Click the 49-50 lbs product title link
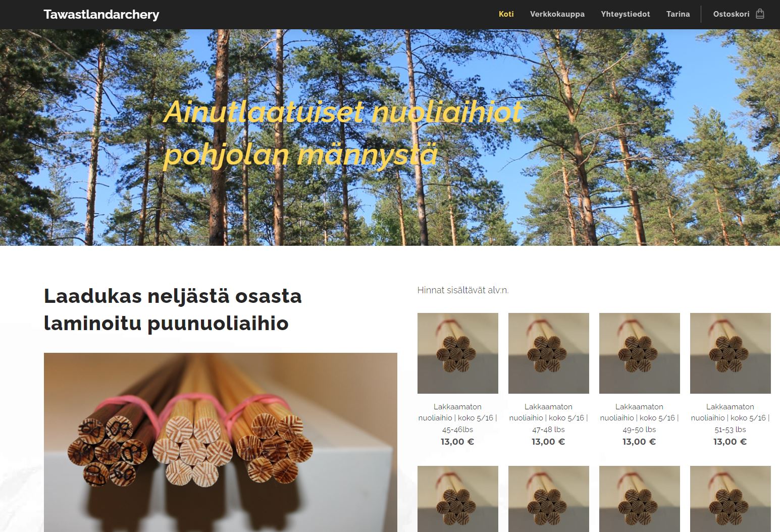Viewport: 780px width, 532px height. pyautogui.click(x=640, y=418)
